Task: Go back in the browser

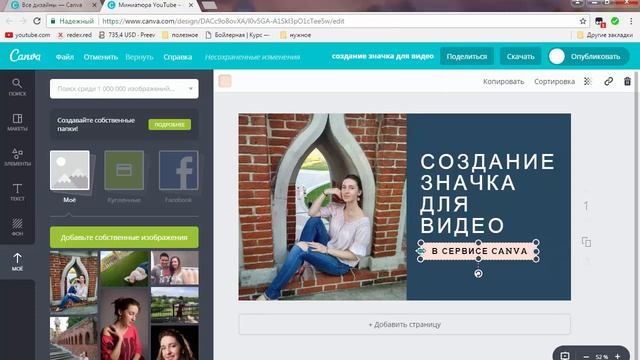Action: pyautogui.click(x=9, y=21)
